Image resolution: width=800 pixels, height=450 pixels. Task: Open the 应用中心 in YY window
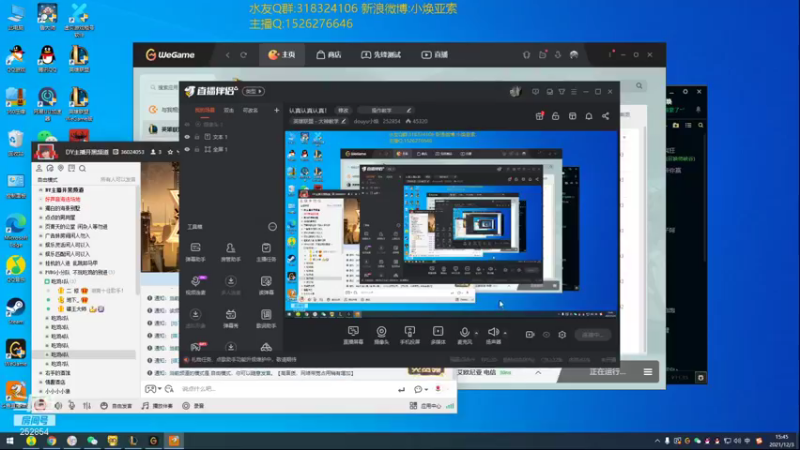pyautogui.click(x=426, y=406)
